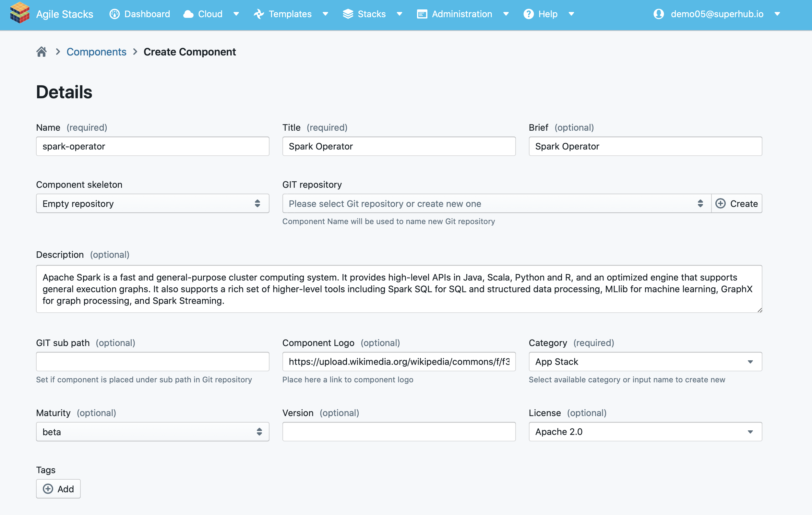Click the Version input field
This screenshot has height=515, width=812.
[399, 432]
